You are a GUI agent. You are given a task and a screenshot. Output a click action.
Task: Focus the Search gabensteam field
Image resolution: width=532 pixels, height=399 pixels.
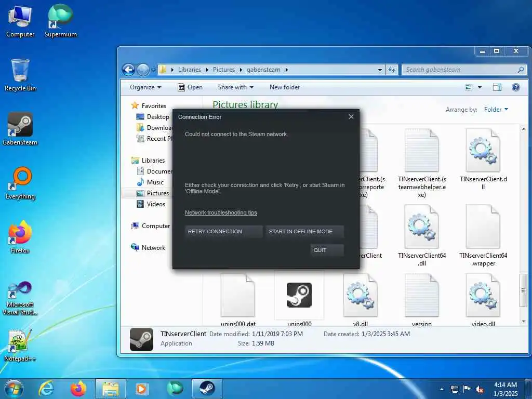464,70
